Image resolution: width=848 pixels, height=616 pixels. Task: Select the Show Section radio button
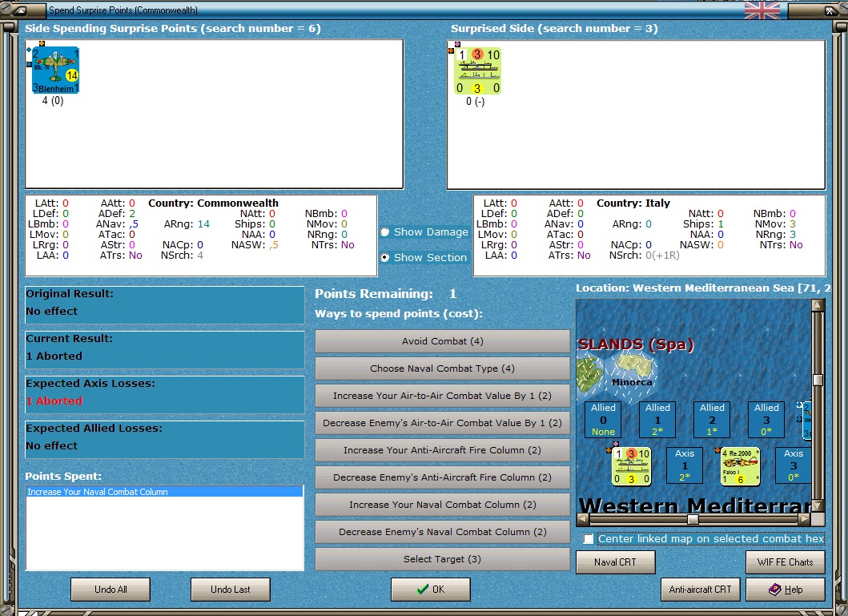pos(384,257)
